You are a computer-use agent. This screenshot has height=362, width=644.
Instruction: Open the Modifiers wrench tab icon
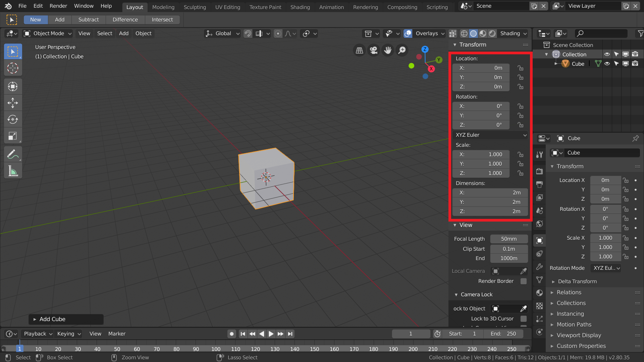(x=539, y=266)
